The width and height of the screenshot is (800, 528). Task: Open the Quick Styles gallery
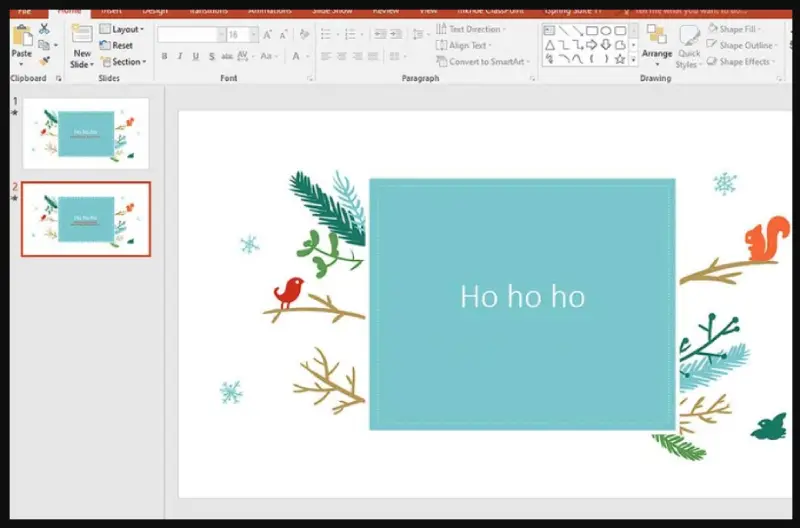(x=689, y=47)
